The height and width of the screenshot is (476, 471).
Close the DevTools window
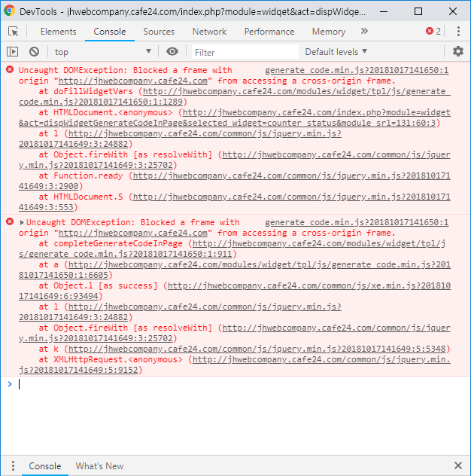coord(453,11)
